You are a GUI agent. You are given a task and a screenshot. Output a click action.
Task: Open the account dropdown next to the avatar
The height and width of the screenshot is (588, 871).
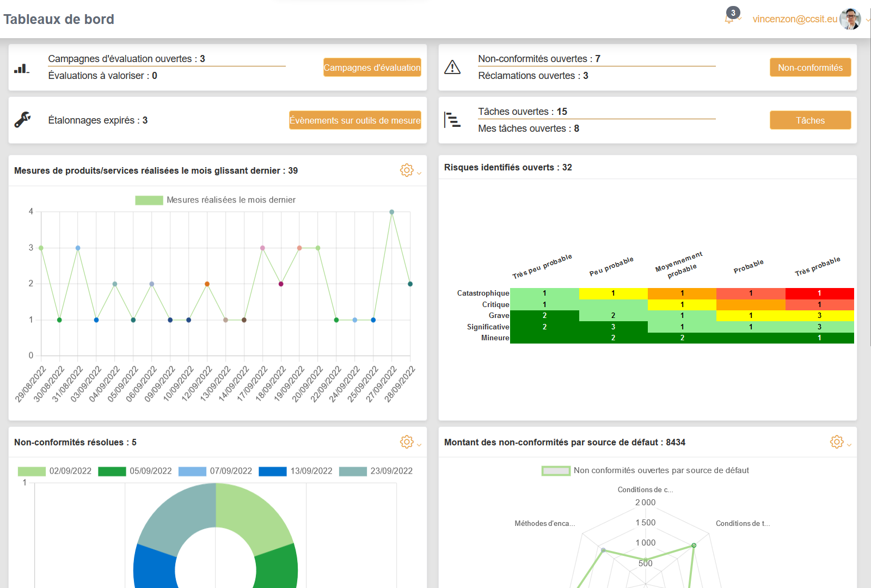tap(866, 19)
